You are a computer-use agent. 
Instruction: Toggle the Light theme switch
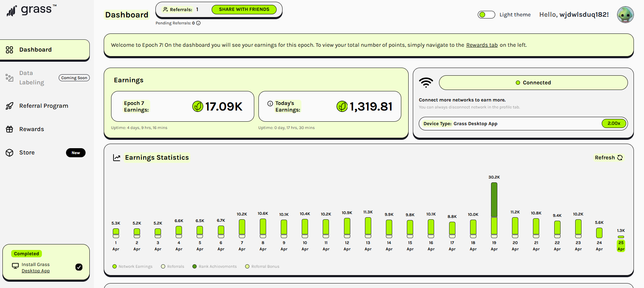tap(486, 15)
